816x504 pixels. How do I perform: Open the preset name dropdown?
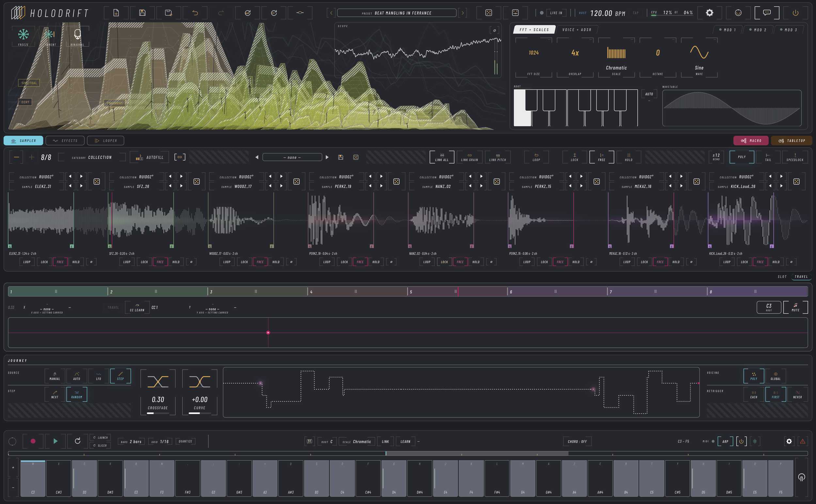[397, 13]
